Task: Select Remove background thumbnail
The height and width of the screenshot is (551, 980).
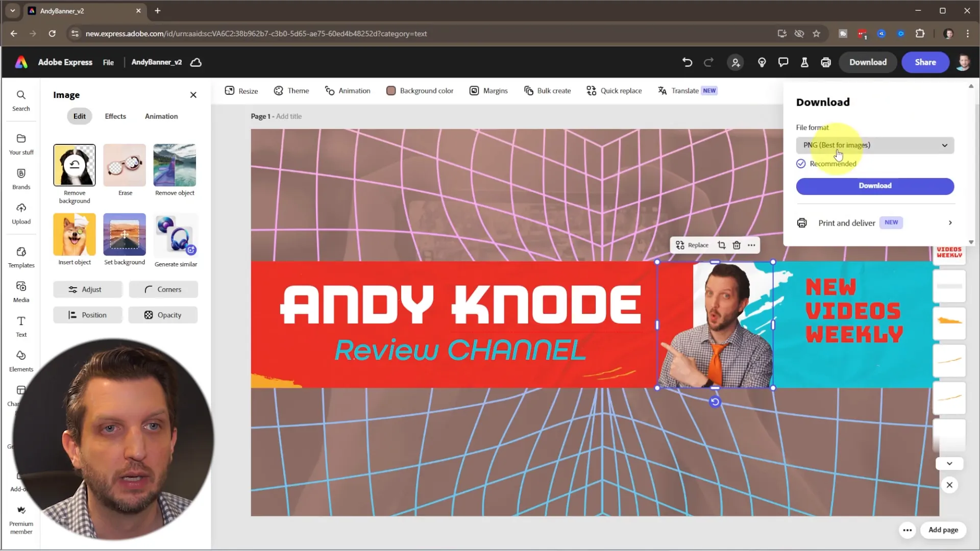Action: pos(75,165)
